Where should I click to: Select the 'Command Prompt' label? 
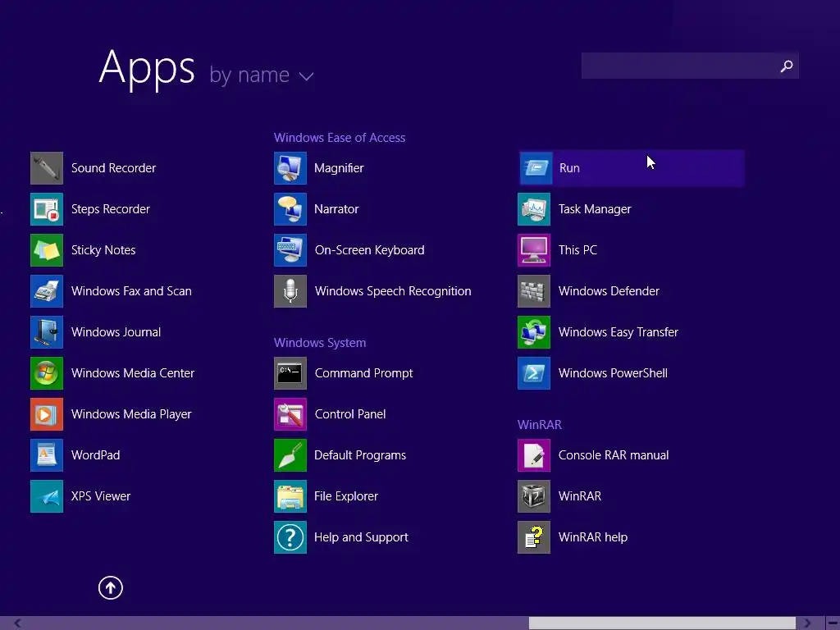363,373
